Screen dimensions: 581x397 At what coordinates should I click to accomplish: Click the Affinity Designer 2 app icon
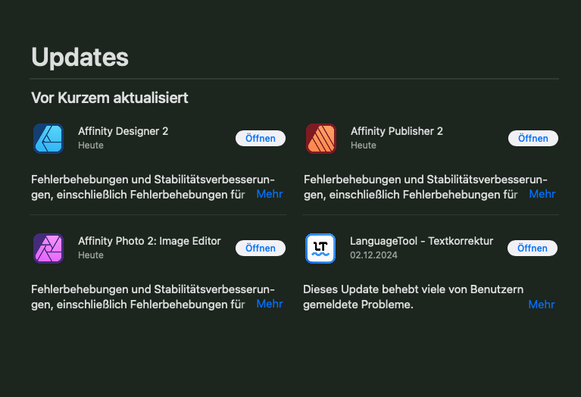(49, 139)
